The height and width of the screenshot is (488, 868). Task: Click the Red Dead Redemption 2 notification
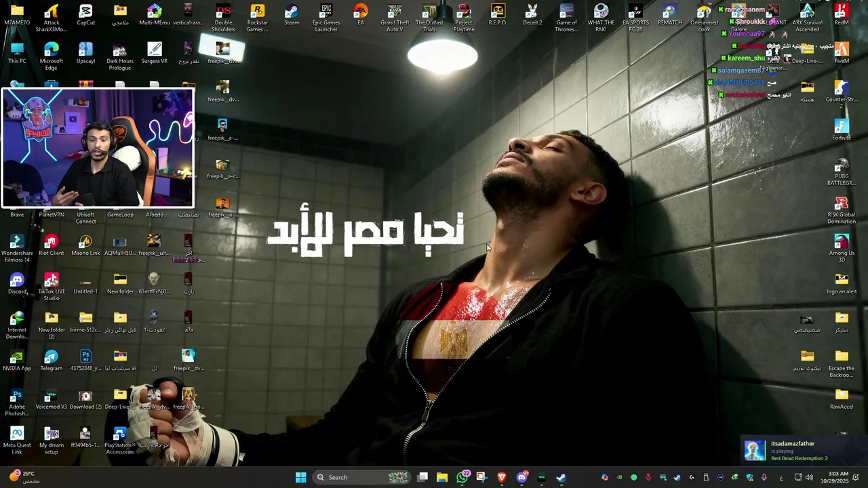(x=804, y=451)
